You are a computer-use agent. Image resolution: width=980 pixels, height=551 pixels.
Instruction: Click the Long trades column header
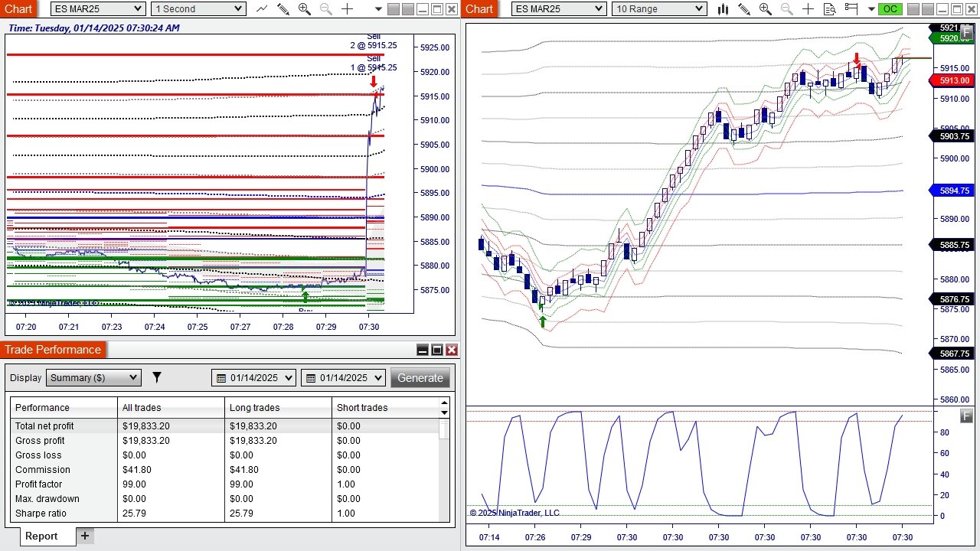pyautogui.click(x=279, y=407)
